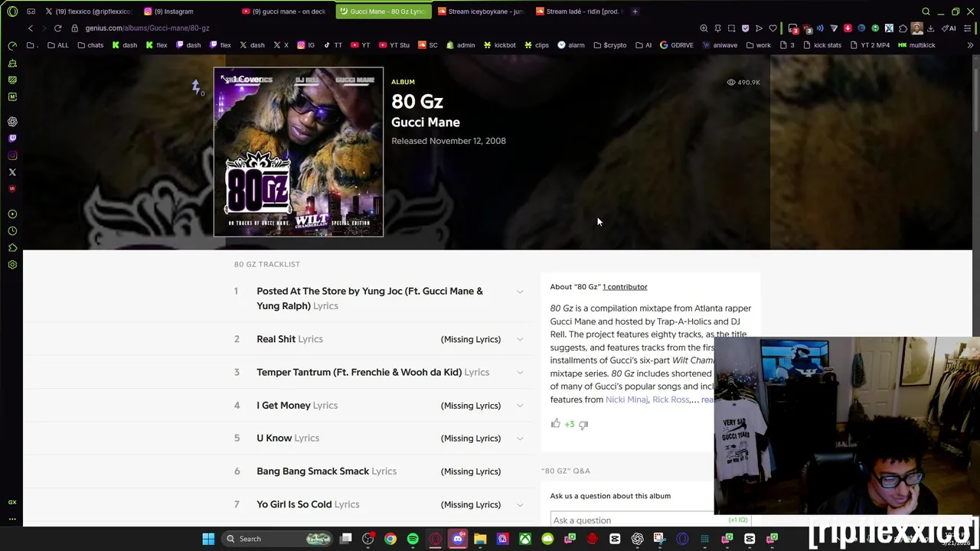Image resolution: width=980 pixels, height=551 pixels.
Task: Click the 490.9K views eye icon
Action: tap(730, 82)
